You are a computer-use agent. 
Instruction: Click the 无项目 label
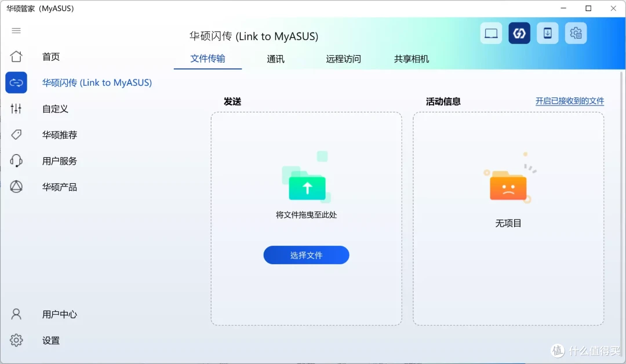tap(508, 223)
